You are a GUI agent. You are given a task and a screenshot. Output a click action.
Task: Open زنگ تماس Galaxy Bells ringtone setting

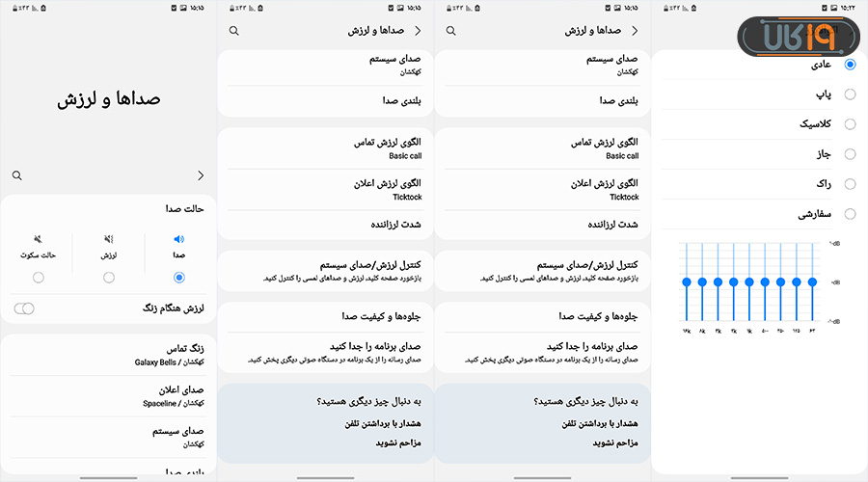pyautogui.click(x=106, y=356)
